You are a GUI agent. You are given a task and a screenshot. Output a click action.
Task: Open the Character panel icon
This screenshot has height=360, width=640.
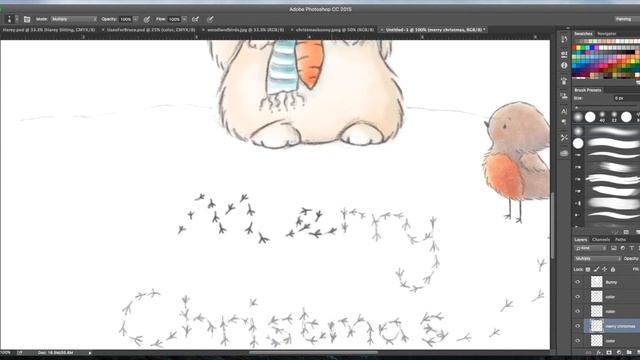coord(564,111)
